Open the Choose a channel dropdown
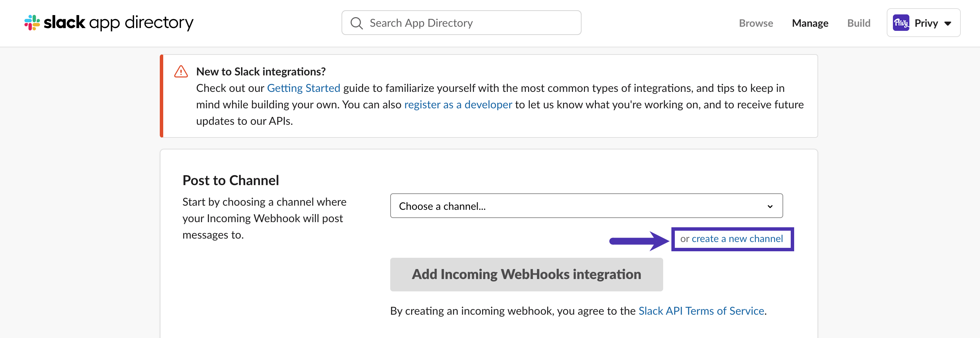Screen dimensions: 980x338 586,206
